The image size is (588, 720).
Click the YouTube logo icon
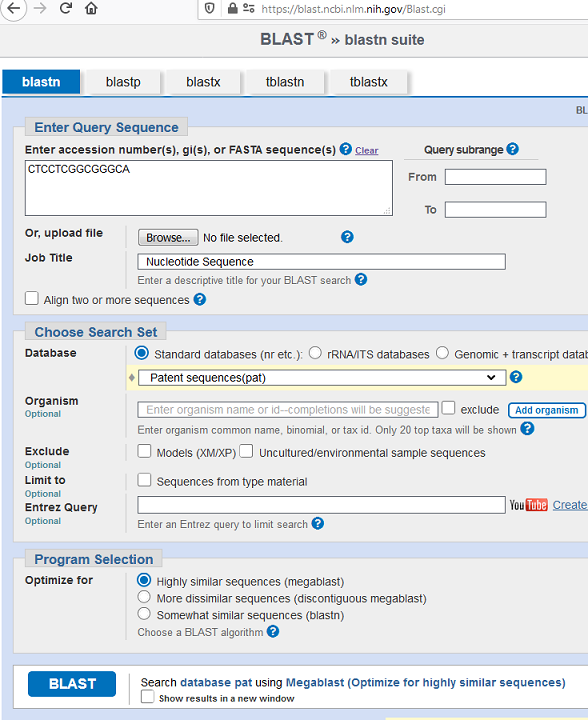tap(528, 505)
